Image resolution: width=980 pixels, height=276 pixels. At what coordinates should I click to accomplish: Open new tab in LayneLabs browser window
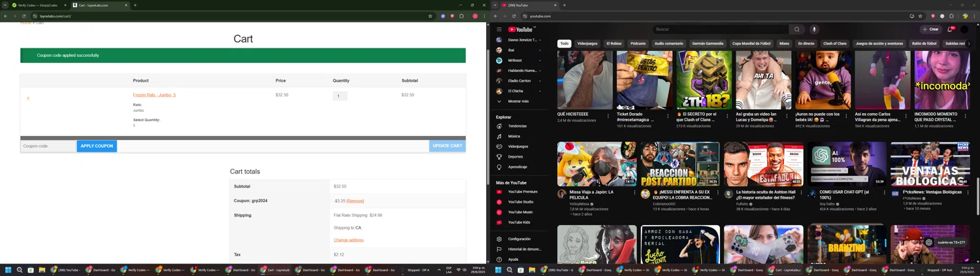click(x=135, y=5)
